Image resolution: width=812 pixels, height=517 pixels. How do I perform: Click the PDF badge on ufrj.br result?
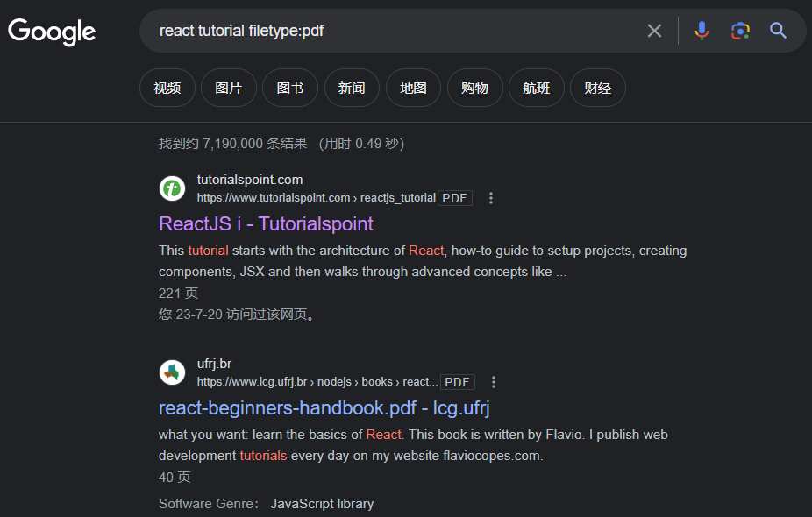click(x=457, y=382)
